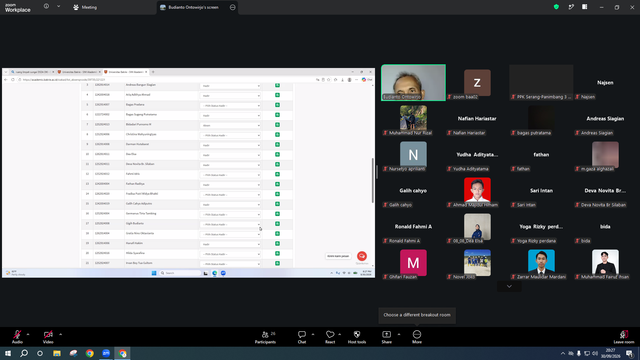
Task: Expand video settings caret next to Video
Action: click(x=60, y=334)
